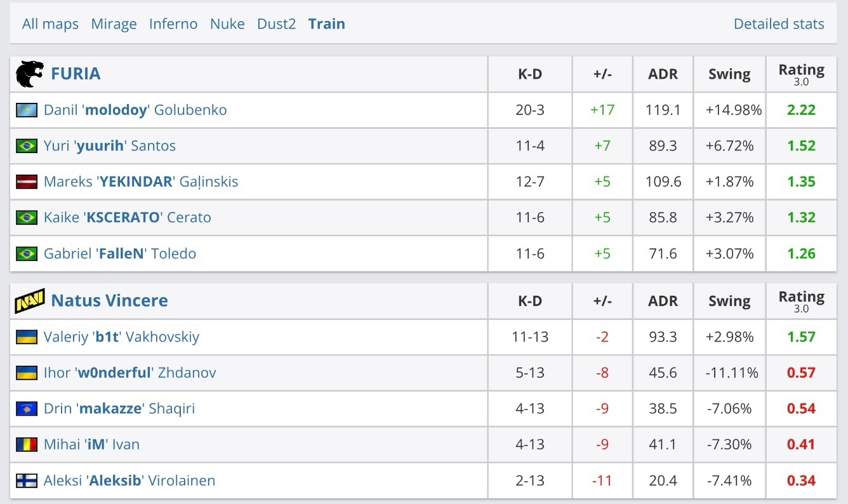848x504 pixels.
Task: Click the Kazakhstan flag beside molodoy
Action: point(27,110)
